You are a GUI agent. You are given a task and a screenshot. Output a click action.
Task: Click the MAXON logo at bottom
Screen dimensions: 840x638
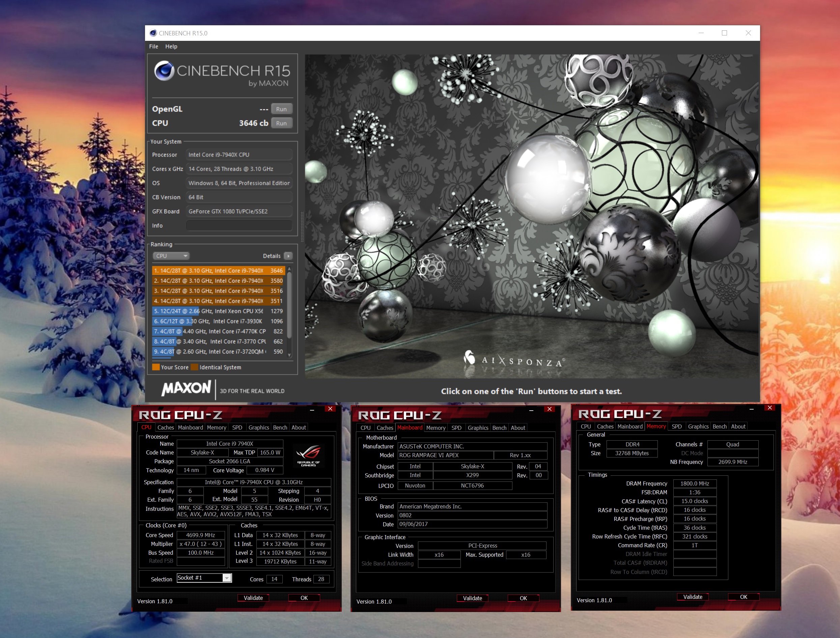186,388
